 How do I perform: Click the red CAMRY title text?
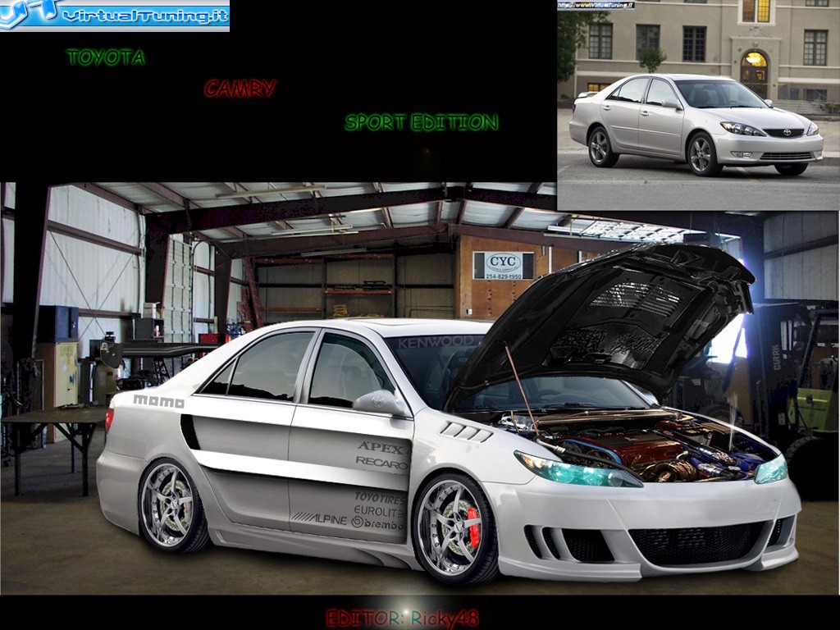(x=240, y=89)
